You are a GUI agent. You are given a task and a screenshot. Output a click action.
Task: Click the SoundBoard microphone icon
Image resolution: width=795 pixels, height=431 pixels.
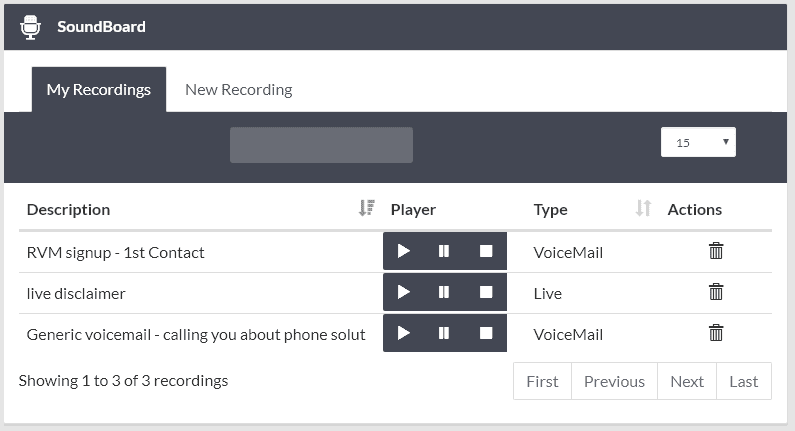click(x=30, y=27)
